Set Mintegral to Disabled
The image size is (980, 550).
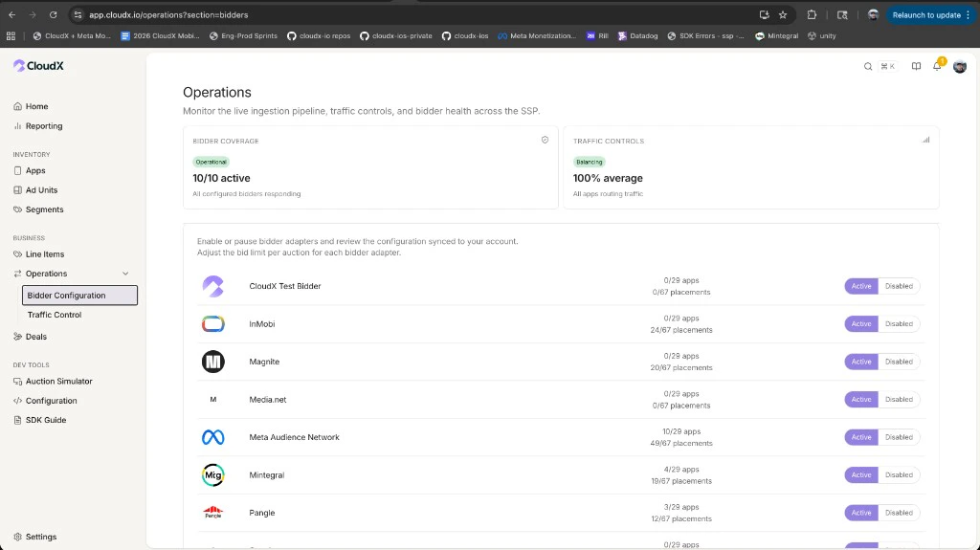[x=899, y=475]
